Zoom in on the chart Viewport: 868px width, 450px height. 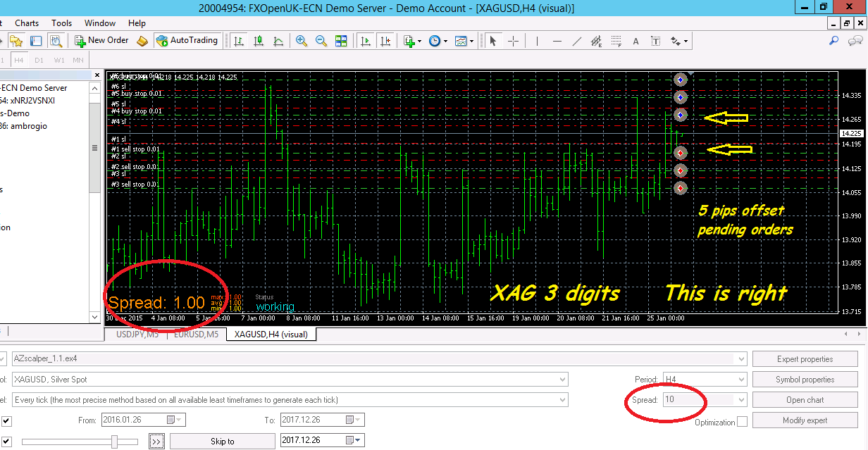pos(302,41)
